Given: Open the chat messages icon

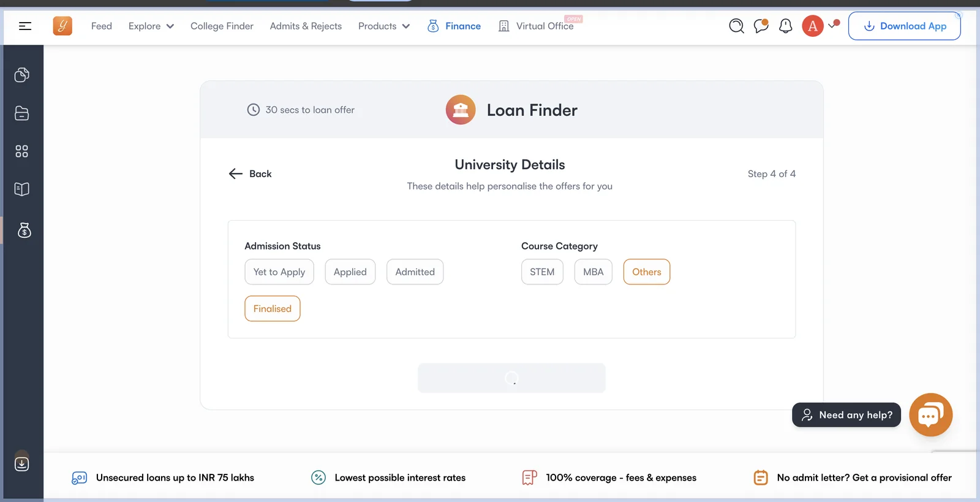Looking at the screenshot, I should pyautogui.click(x=761, y=26).
